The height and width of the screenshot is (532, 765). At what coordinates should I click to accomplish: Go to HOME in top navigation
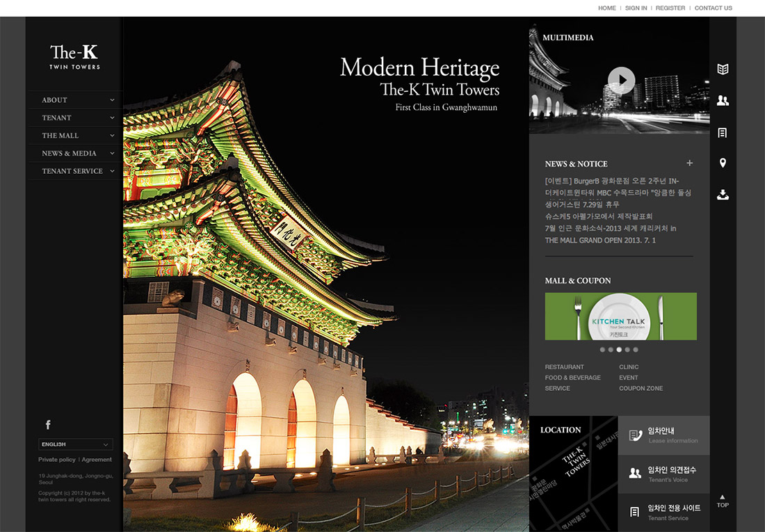607,8
